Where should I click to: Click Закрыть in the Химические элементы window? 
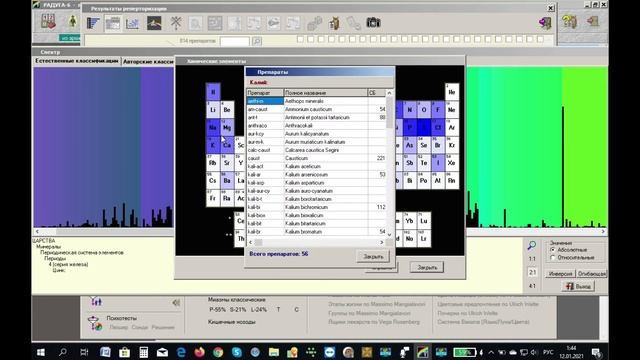point(427,267)
